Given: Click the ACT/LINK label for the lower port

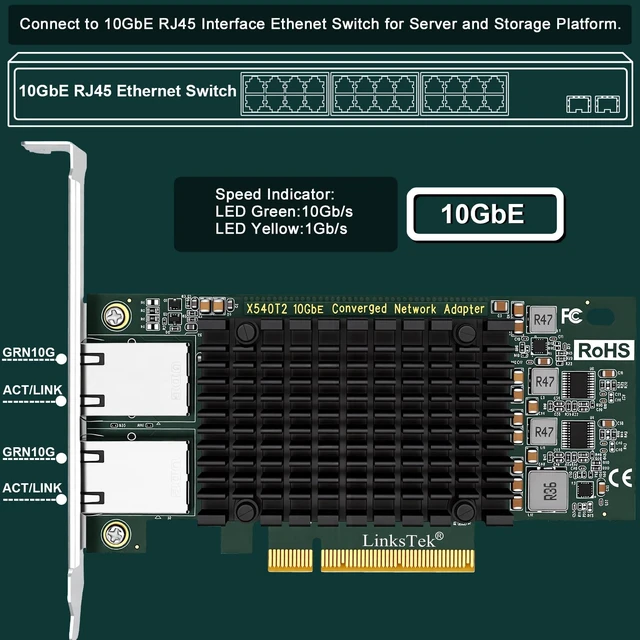Looking at the screenshot, I should click(32, 488).
